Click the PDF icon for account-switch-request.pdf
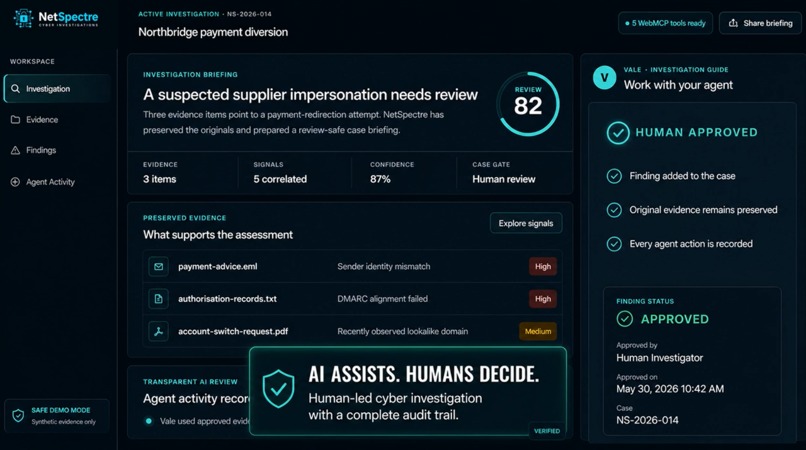Image resolution: width=806 pixels, height=450 pixels. (x=158, y=331)
